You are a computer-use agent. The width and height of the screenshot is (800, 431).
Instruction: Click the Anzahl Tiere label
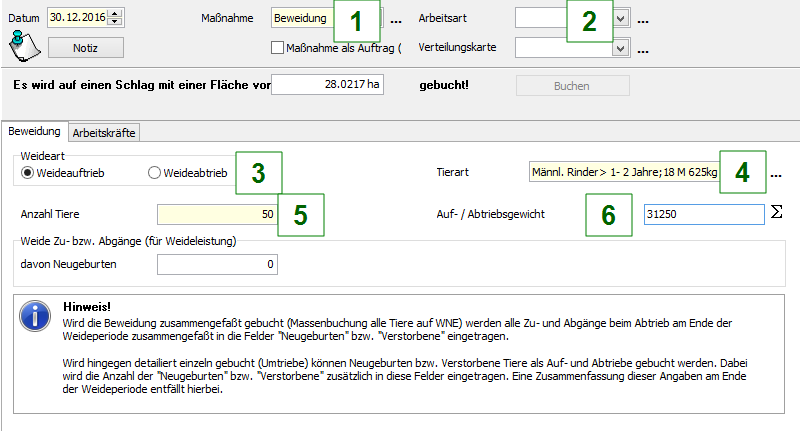(50, 214)
